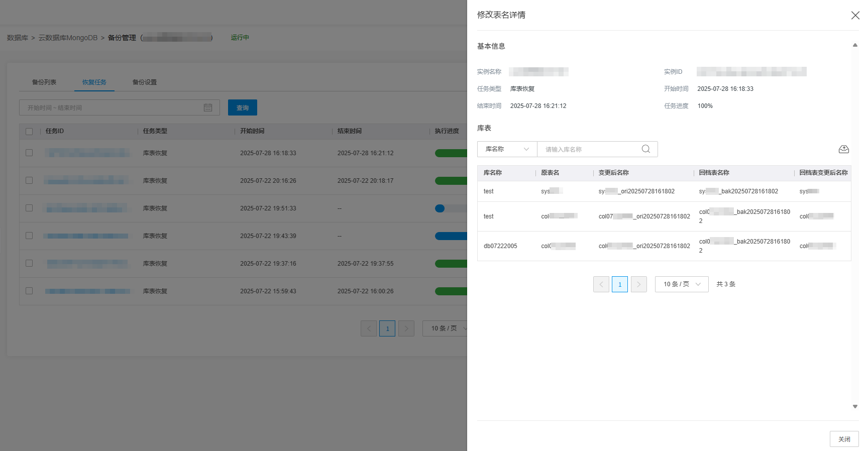This screenshot has width=868, height=451.
Task: Click the 云数据库MongoDB breadcrumb link
Action: coord(68,38)
